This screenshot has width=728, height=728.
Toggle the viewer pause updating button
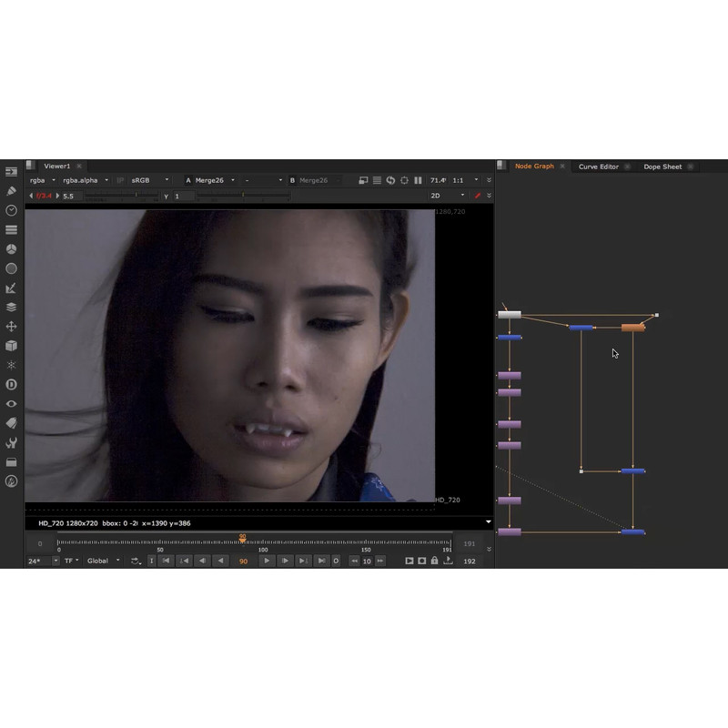[x=419, y=180]
